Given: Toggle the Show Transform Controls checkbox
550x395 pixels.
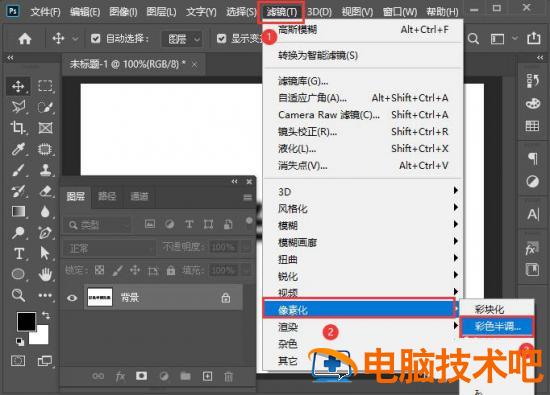Looking at the screenshot, I should point(221,38).
